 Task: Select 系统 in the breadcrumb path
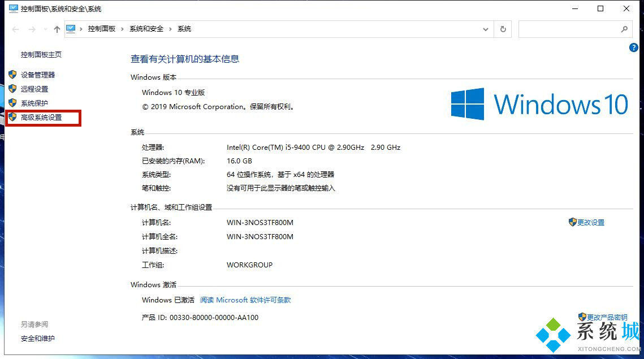point(184,29)
